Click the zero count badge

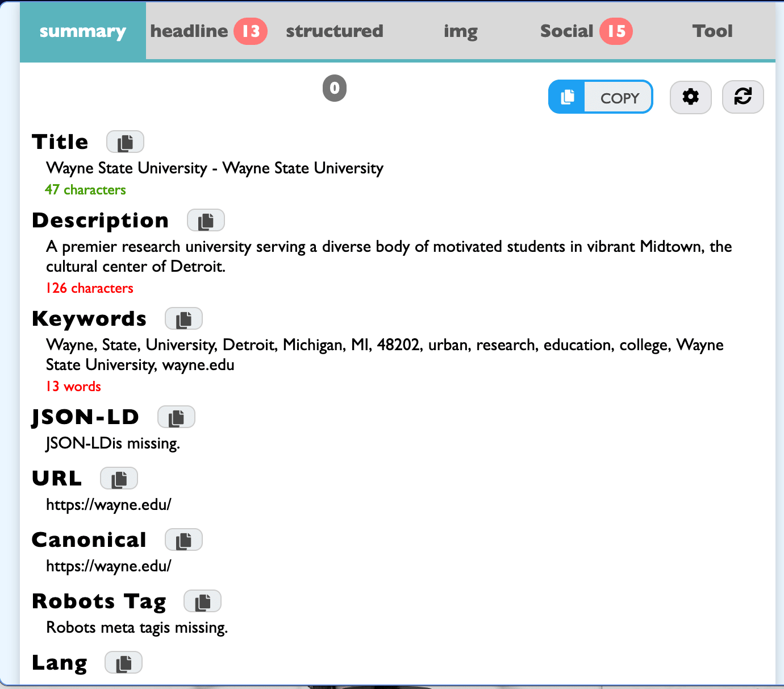tap(334, 89)
